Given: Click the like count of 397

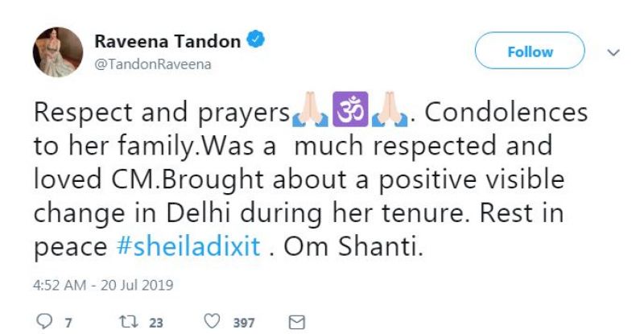Looking at the screenshot, I should coord(244,323).
